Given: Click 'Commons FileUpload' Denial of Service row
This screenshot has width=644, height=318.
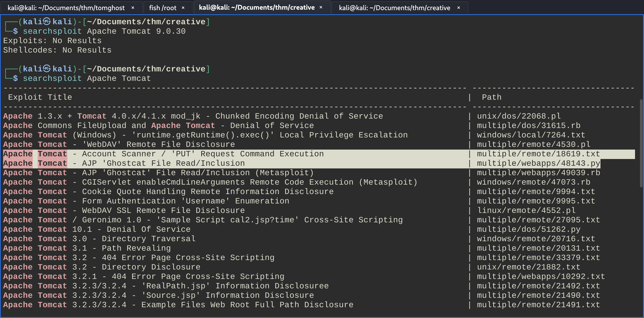Looking at the screenshot, I should 158,125.
